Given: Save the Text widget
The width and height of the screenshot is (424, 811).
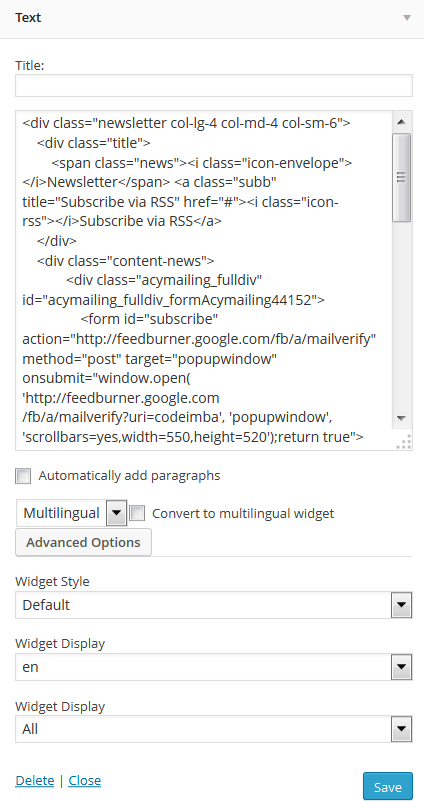Looking at the screenshot, I should tap(388, 787).
